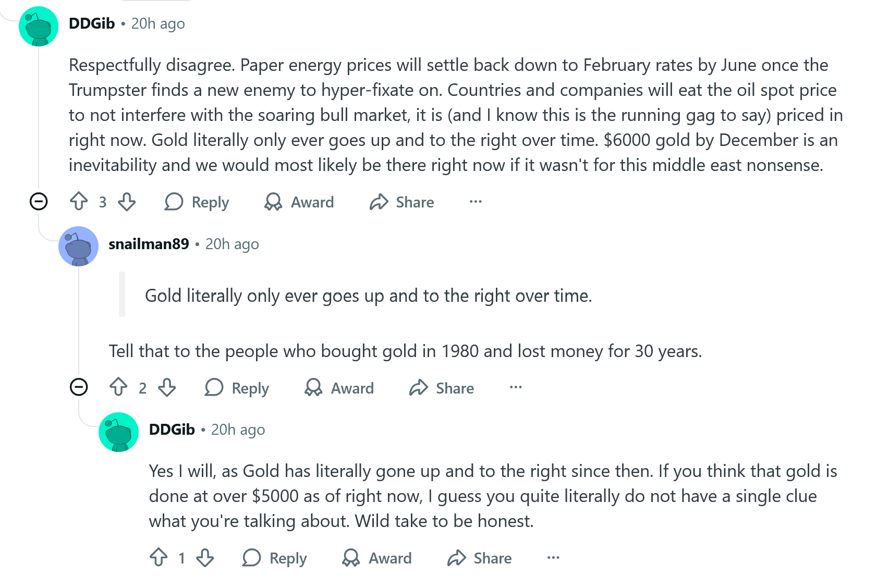Viewport: 877px width, 588px height.
Task: Open more options on DDGib's last reply
Action: (x=553, y=558)
